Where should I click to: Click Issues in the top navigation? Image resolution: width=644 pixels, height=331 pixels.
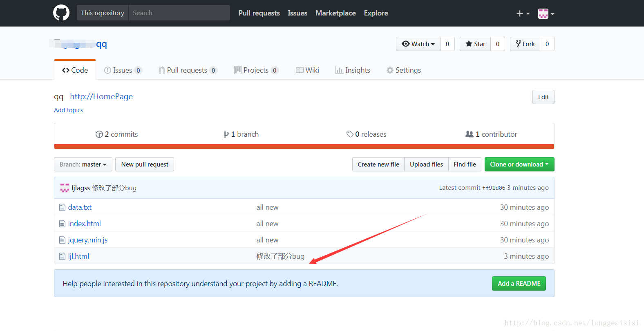click(x=297, y=13)
